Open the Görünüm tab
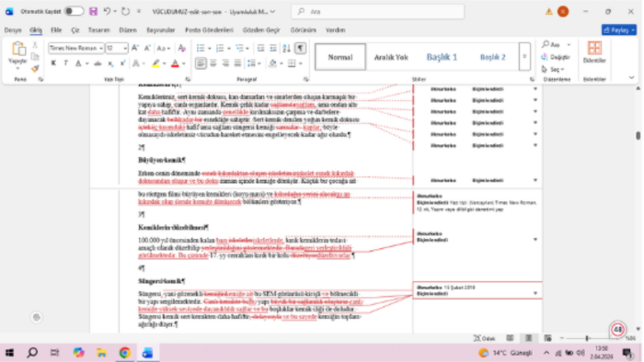 303,30
